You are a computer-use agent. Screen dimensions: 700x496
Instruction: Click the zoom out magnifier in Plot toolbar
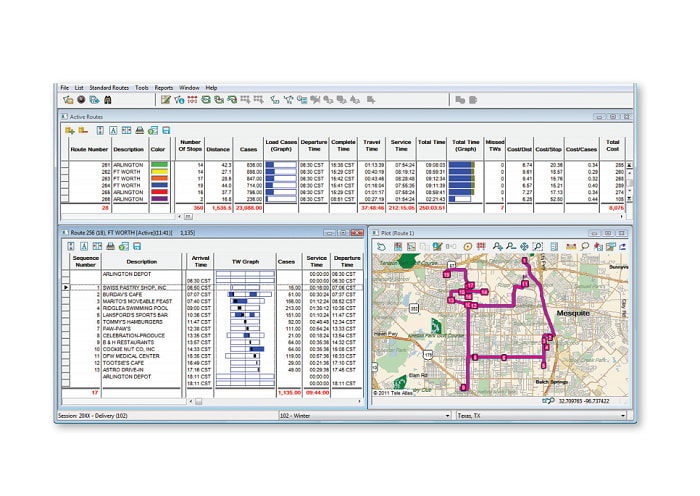pos(511,246)
